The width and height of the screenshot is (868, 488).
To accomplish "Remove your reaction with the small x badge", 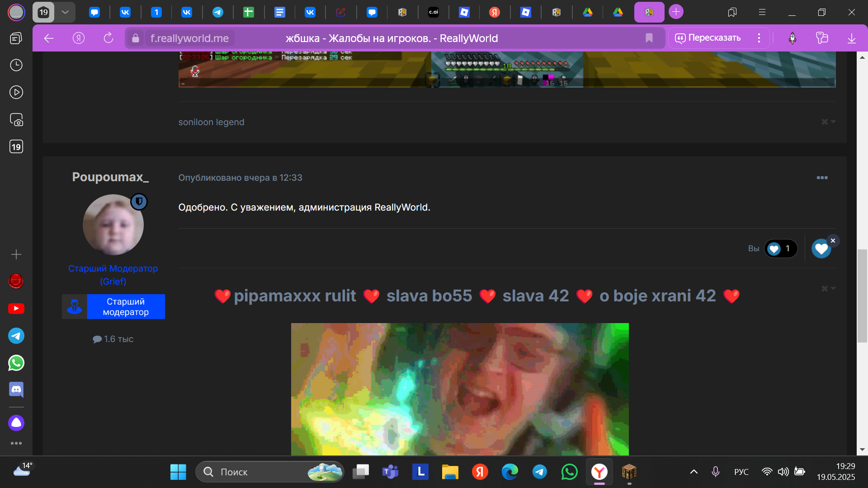I will pos(833,241).
